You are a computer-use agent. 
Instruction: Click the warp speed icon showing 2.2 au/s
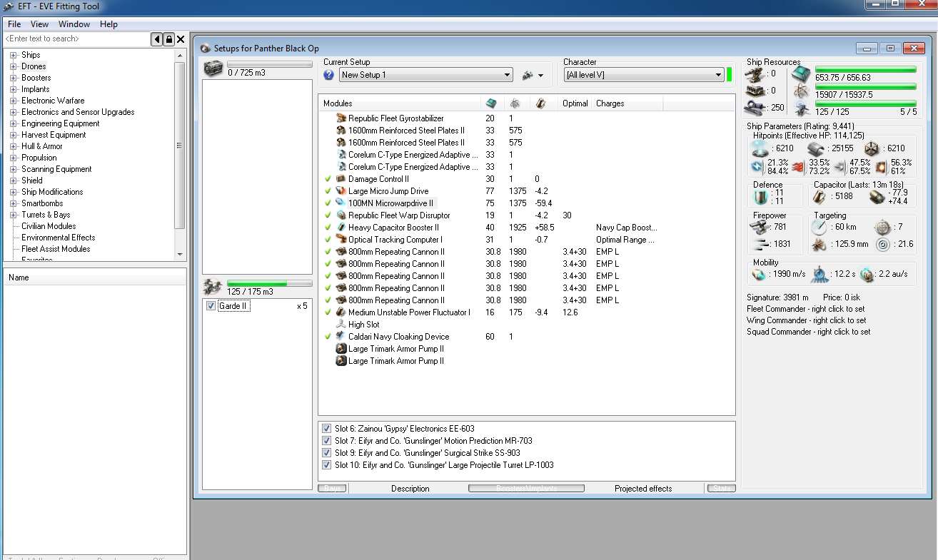tap(867, 274)
